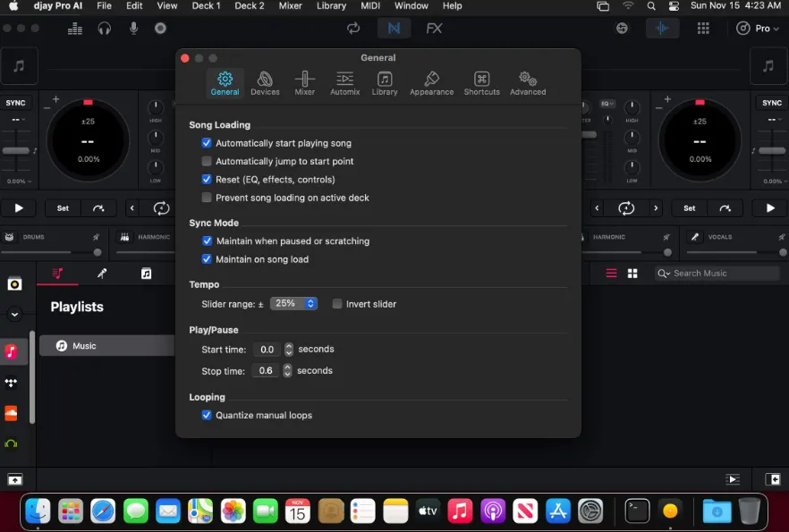Viewport: 789px width, 532px height.
Task: Switch library to list view icon
Action: [611, 273]
